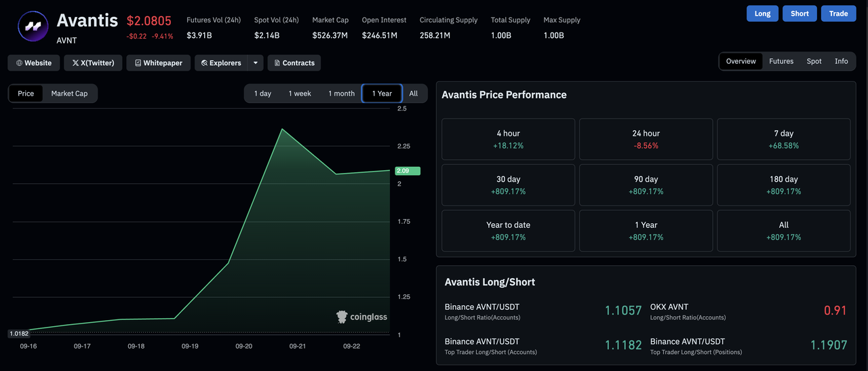The width and height of the screenshot is (868, 371).
Task: Open the Info tab
Action: click(x=841, y=61)
